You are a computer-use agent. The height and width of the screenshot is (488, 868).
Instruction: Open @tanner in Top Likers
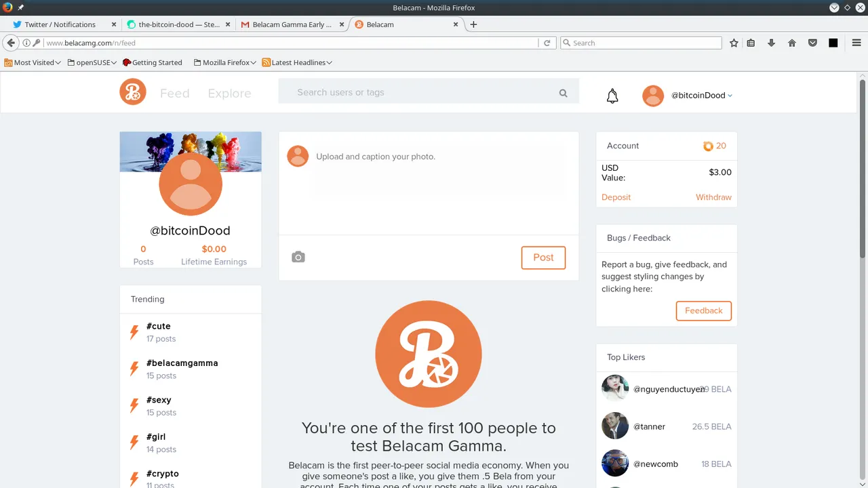[649, 426]
